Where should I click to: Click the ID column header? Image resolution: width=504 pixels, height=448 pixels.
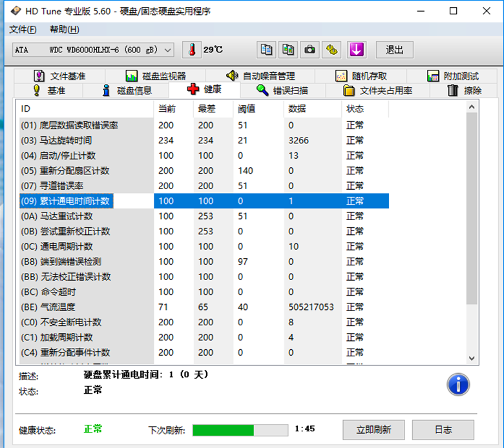86,108
